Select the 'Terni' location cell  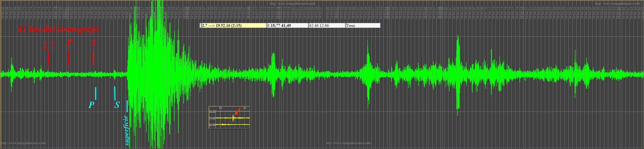363,26
